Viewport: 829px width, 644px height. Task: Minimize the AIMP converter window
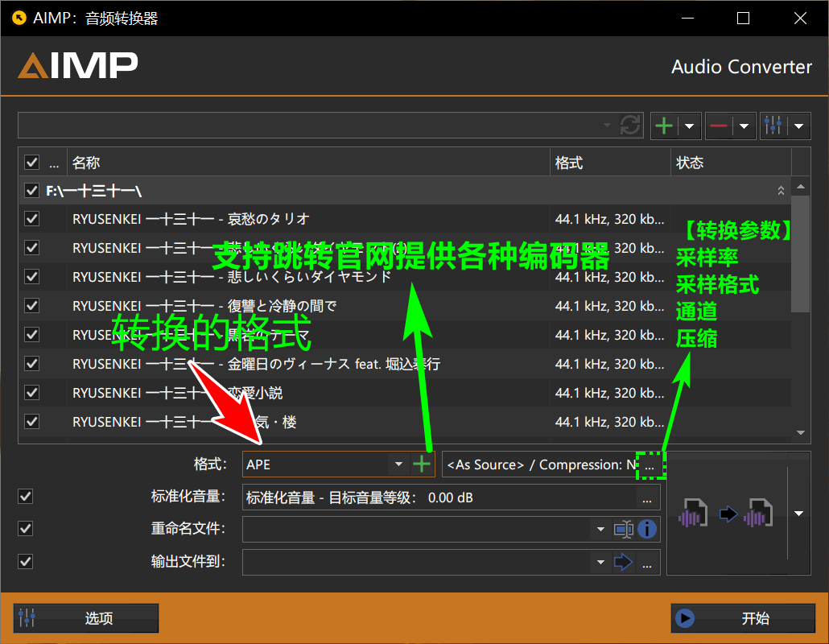(x=687, y=18)
